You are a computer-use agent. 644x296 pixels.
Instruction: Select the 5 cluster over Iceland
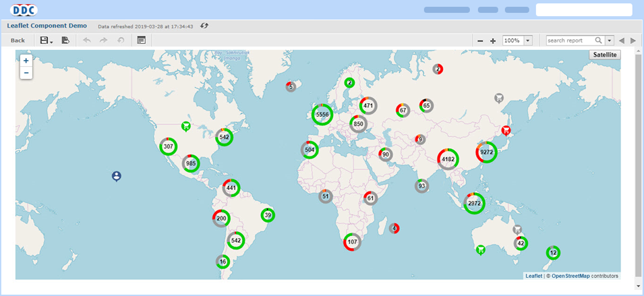click(x=291, y=86)
